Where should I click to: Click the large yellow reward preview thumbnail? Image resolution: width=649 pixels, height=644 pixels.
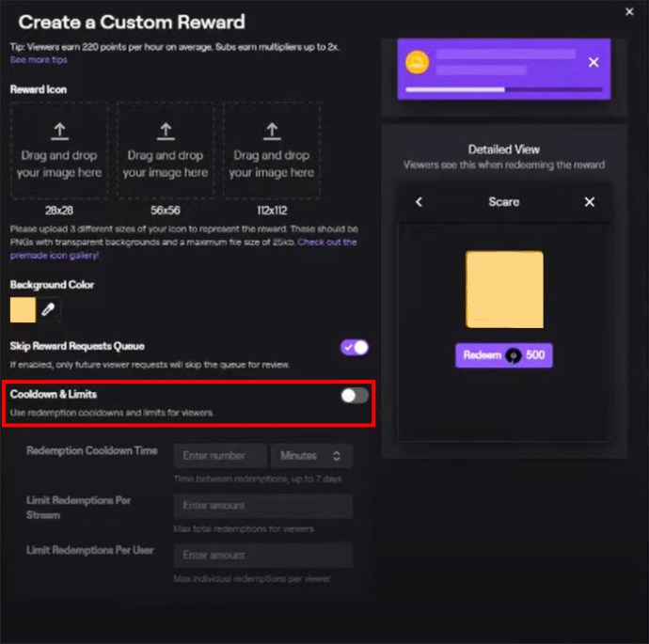click(504, 290)
